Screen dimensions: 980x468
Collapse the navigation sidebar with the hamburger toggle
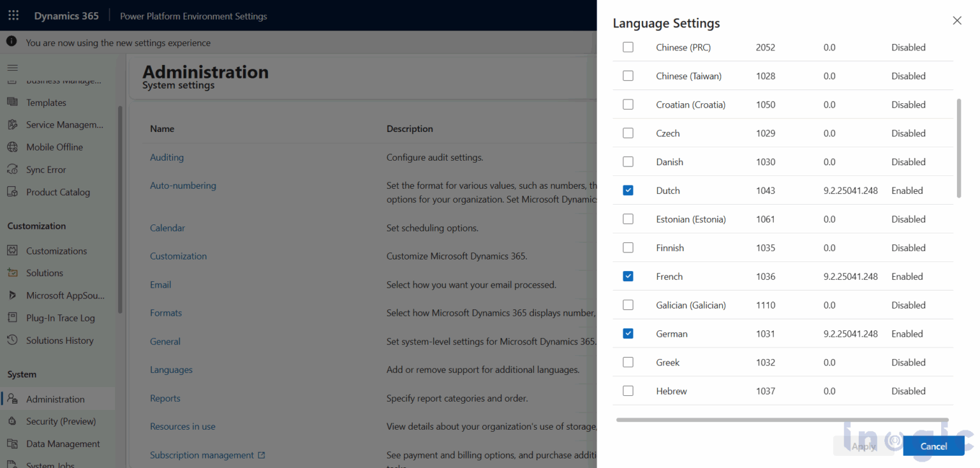point(12,68)
